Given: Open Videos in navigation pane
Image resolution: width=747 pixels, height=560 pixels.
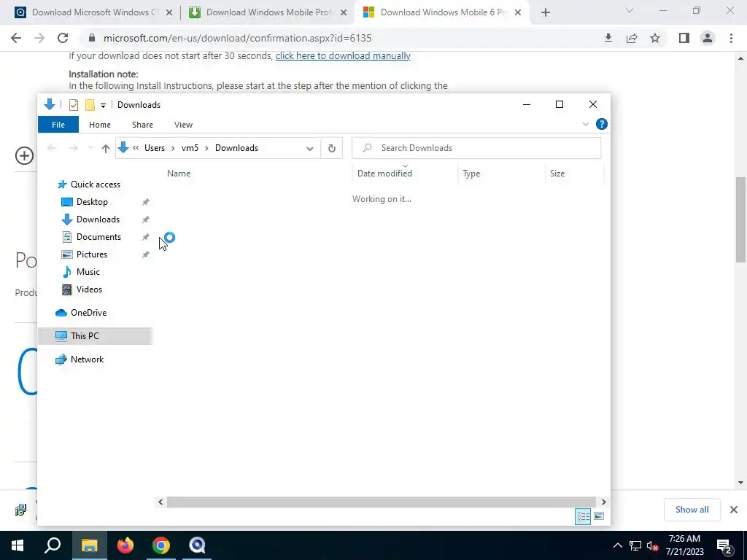Looking at the screenshot, I should (89, 289).
